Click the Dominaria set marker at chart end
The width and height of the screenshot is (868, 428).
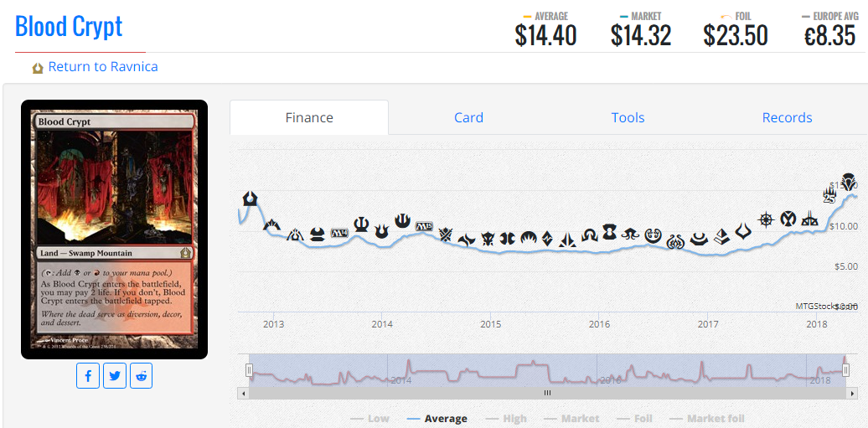848,181
